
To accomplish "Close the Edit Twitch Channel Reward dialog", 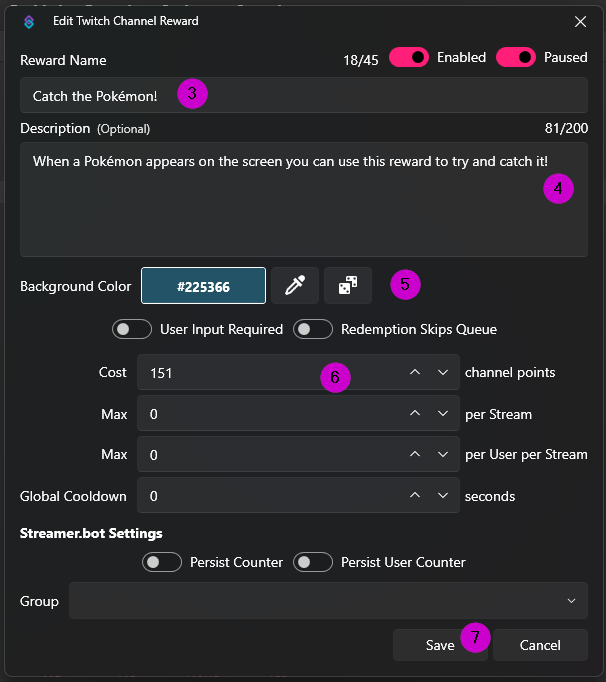I will [581, 21].
